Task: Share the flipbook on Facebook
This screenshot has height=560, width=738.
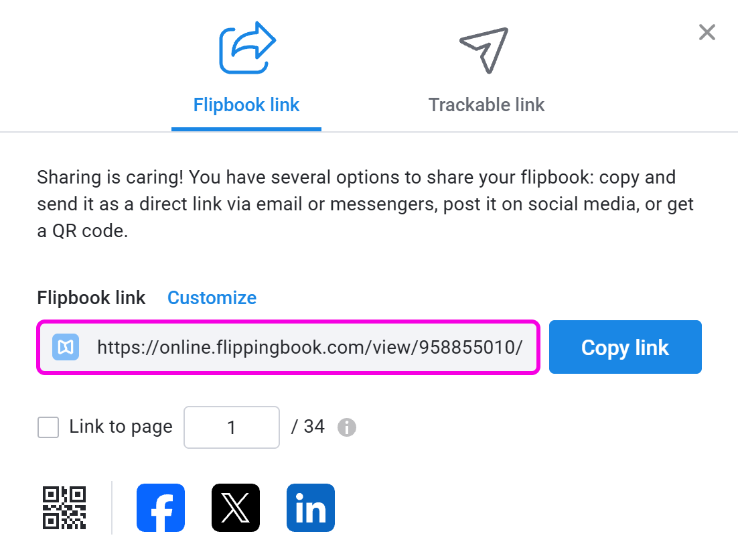Action: 161,508
